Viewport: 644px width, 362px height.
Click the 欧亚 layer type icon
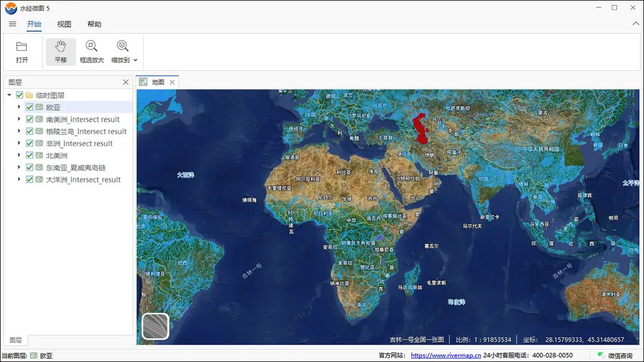pos(39,107)
